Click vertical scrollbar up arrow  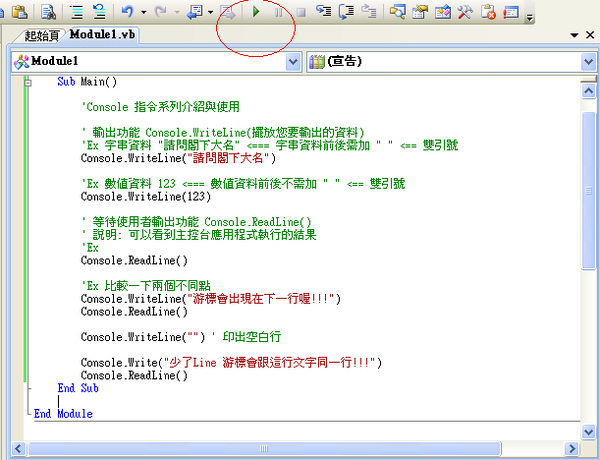tap(589, 91)
